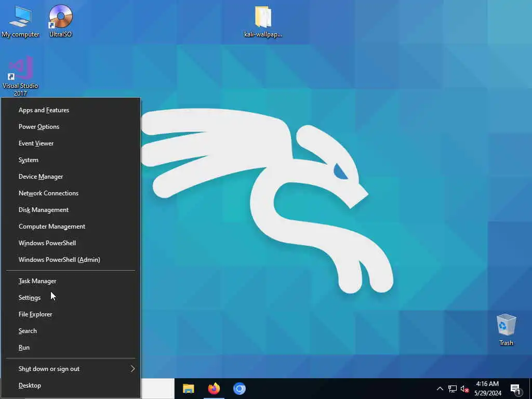The width and height of the screenshot is (532, 399).
Task: Open the Run dialog entry
Action: pyautogui.click(x=71, y=348)
